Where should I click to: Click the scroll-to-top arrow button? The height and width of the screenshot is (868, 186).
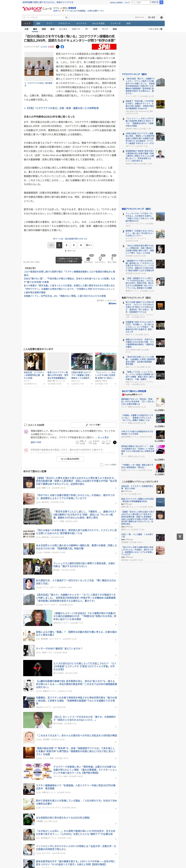[180, 536]
